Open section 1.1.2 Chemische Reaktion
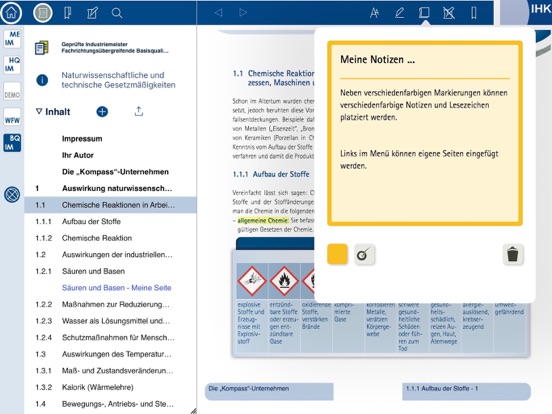552x414 pixels. pyautogui.click(x=111, y=238)
